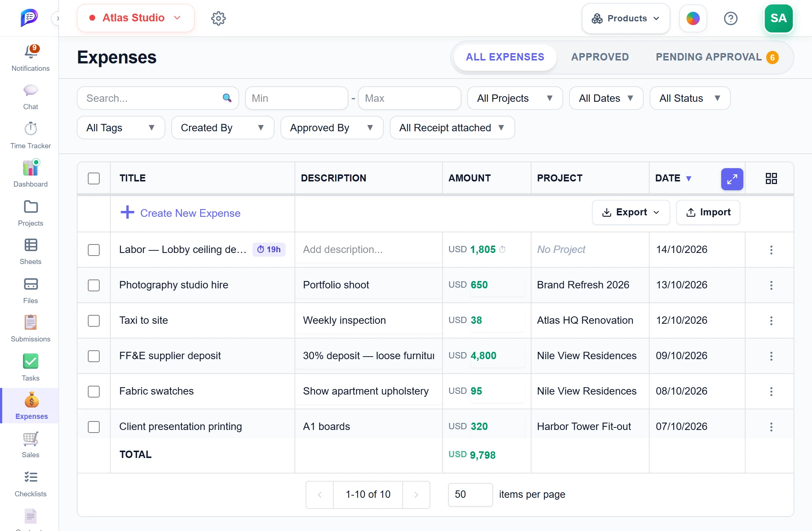
Task: Check the Photography studio hire checkbox
Action: point(94,285)
